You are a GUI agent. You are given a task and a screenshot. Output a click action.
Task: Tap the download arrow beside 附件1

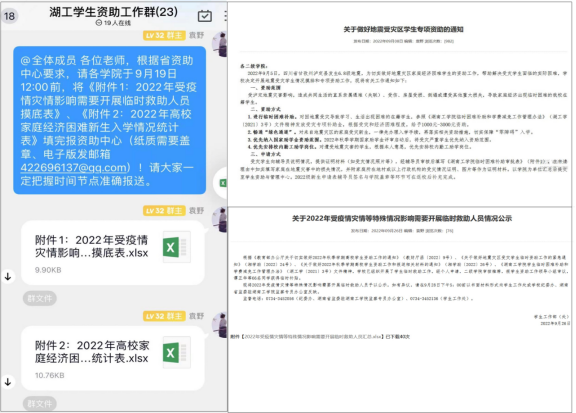[x=8, y=276]
